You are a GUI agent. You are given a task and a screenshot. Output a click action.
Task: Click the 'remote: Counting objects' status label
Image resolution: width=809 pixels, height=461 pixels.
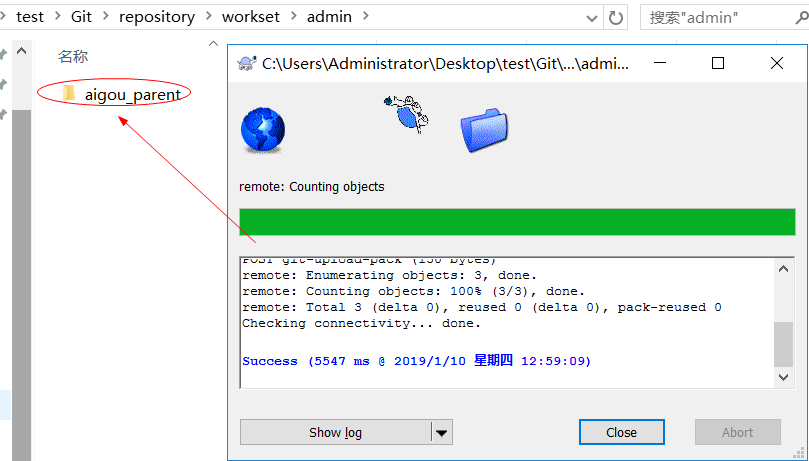312,187
